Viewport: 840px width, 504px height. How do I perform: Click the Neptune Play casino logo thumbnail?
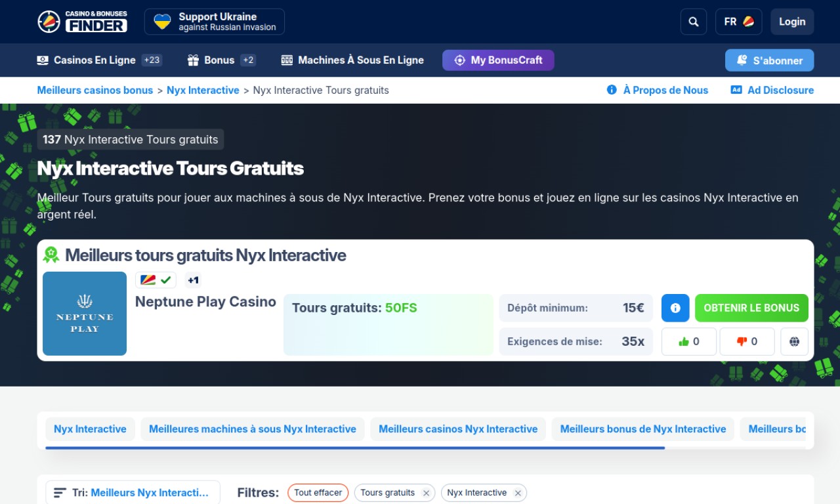tap(85, 314)
